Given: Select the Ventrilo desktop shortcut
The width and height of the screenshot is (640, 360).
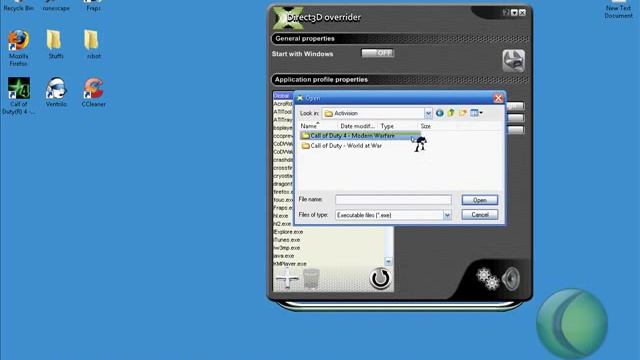Looking at the screenshot, I should tap(56, 92).
